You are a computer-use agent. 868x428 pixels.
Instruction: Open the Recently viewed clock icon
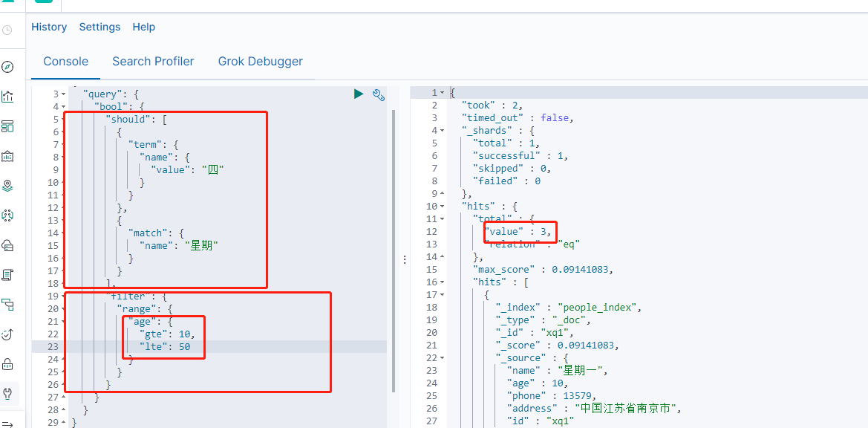(x=7, y=30)
